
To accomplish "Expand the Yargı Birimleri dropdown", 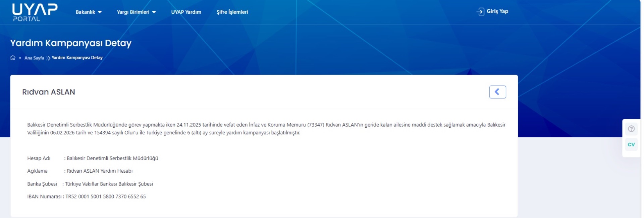I will pos(136,12).
